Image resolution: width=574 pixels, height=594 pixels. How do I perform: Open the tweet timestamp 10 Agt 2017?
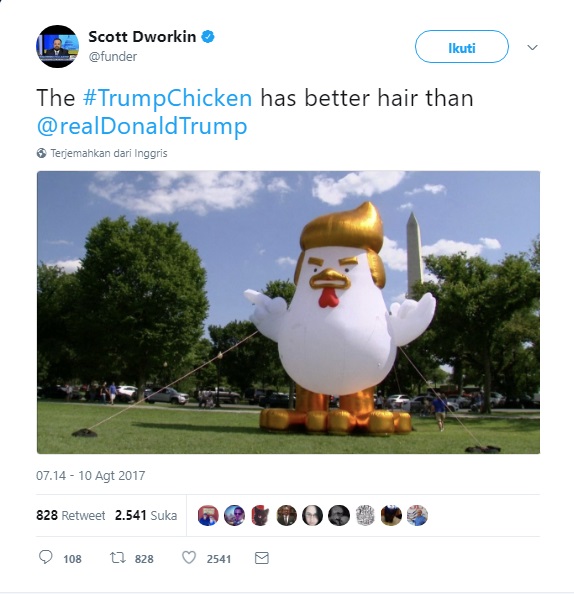pyautogui.click(x=91, y=475)
